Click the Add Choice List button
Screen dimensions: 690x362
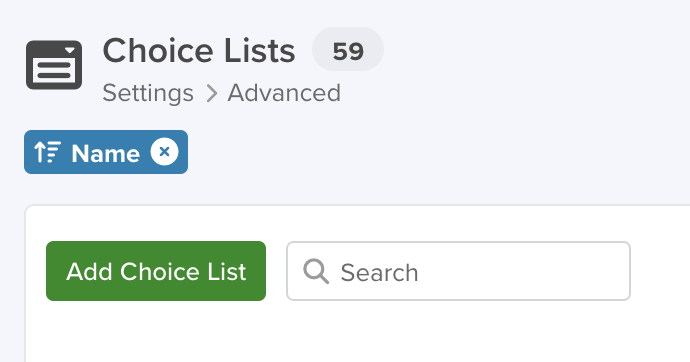pyautogui.click(x=156, y=271)
